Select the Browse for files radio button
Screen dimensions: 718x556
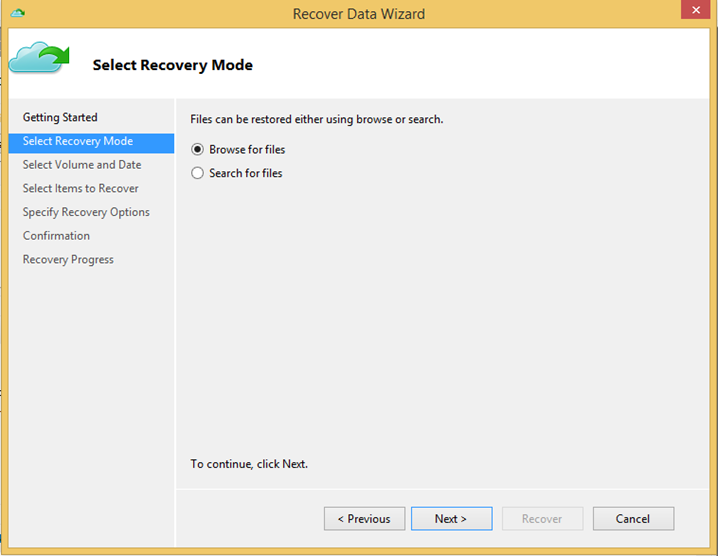(x=197, y=149)
